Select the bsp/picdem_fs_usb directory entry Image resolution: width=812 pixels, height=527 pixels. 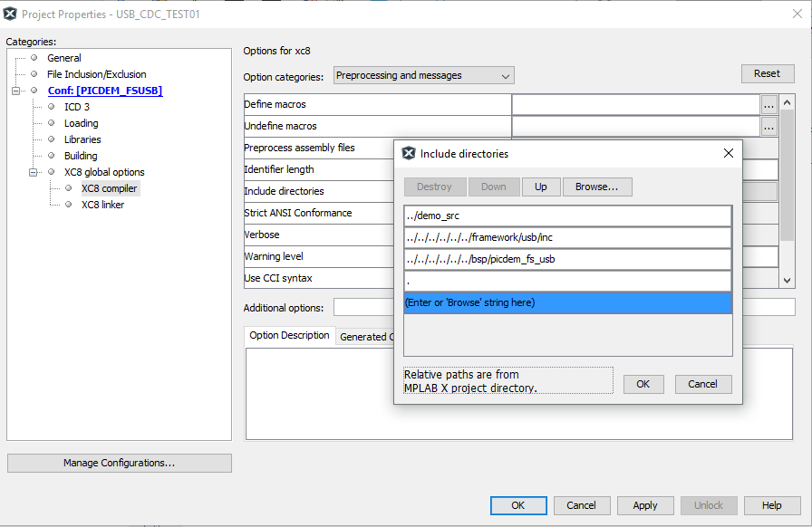(x=567, y=259)
